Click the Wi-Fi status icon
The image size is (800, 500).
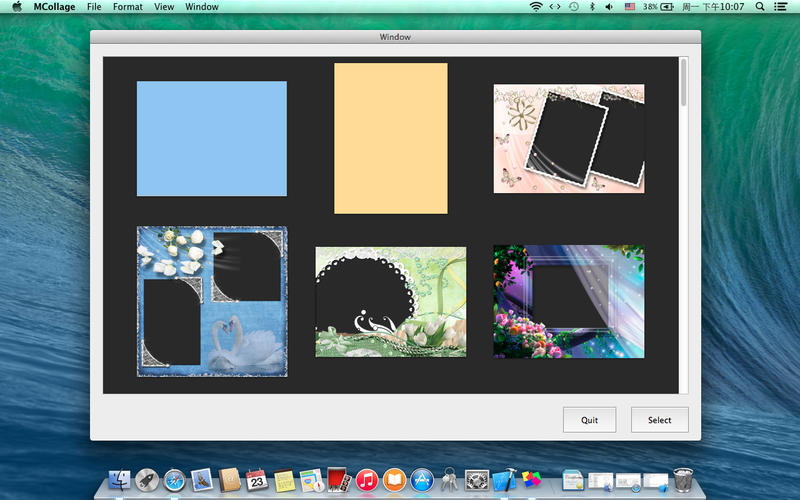536,7
